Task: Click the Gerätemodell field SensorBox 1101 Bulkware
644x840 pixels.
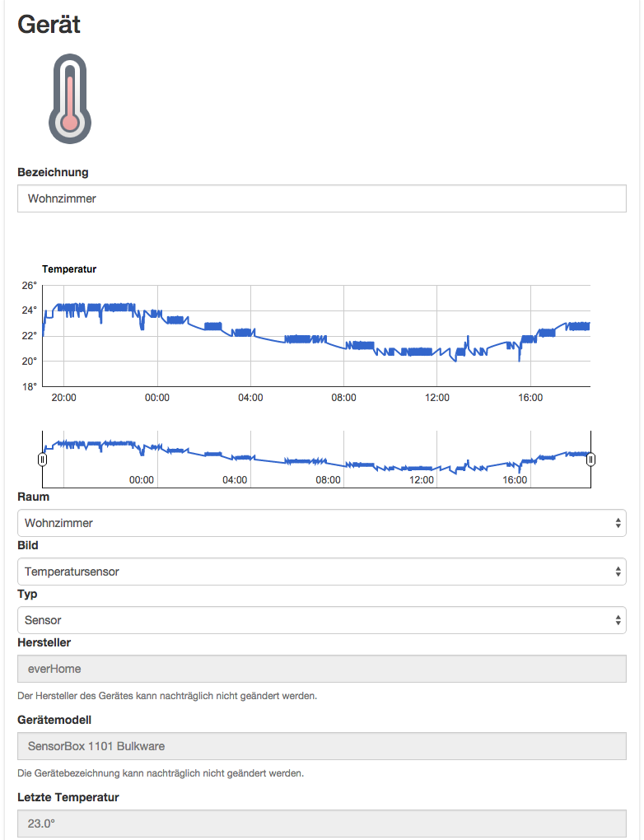Action: click(321, 746)
